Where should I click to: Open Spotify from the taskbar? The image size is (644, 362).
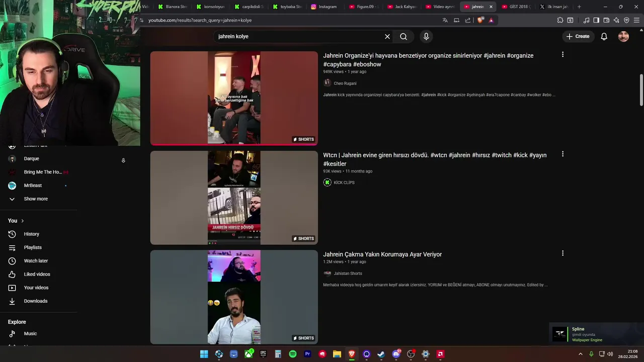[293, 354]
